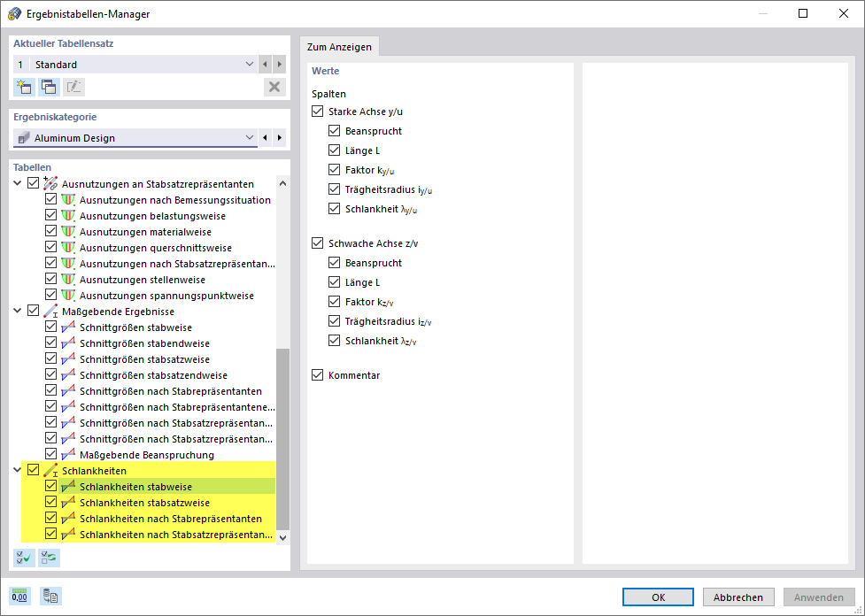Click icon of Schlankheiten stabsatzweise
This screenshot has width=865, height=616.
pyautogui.click(x=68, y=503)
